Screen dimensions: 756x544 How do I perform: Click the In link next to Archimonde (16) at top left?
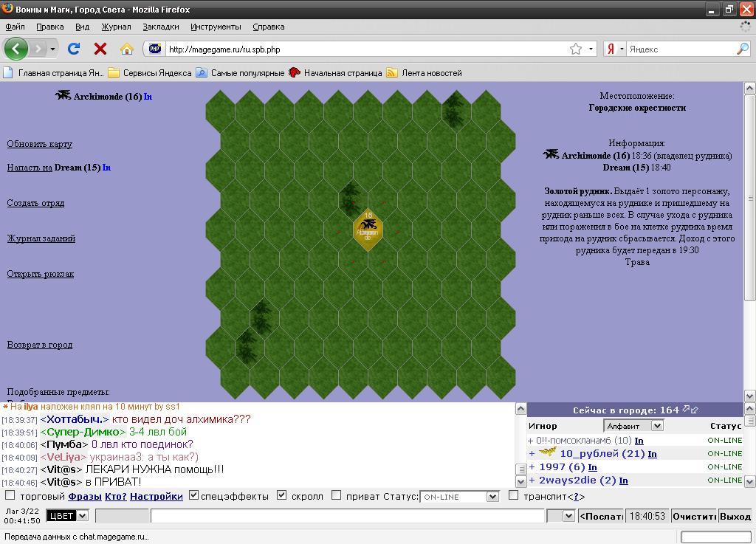pyautogui.click(x=148, y=97)
